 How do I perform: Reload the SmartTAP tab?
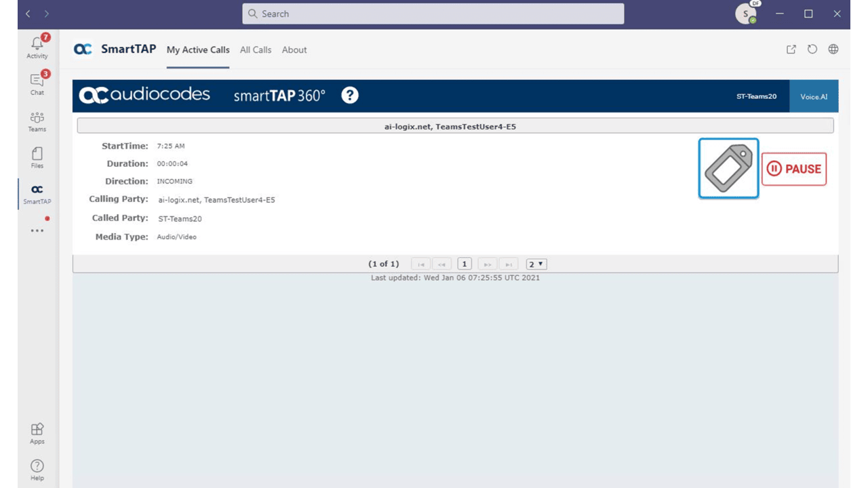point(812,49)
